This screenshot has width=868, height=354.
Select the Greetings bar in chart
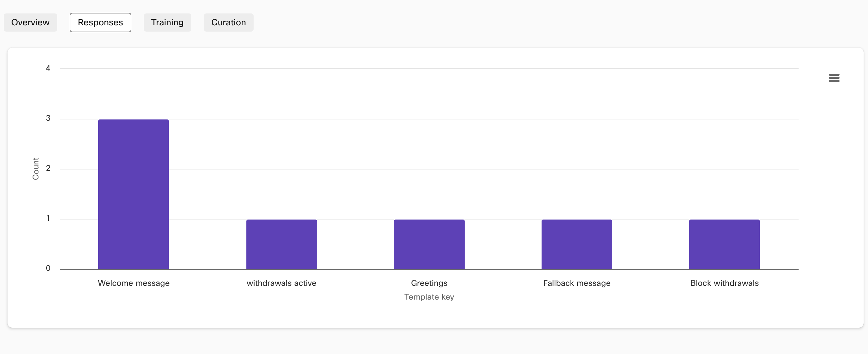coord(429,244)
